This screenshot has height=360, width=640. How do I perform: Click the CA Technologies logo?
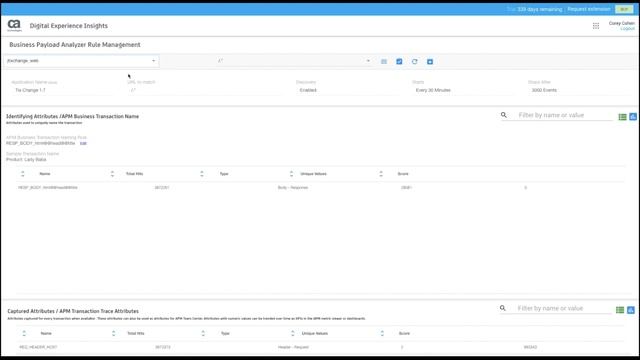(14, 25)
